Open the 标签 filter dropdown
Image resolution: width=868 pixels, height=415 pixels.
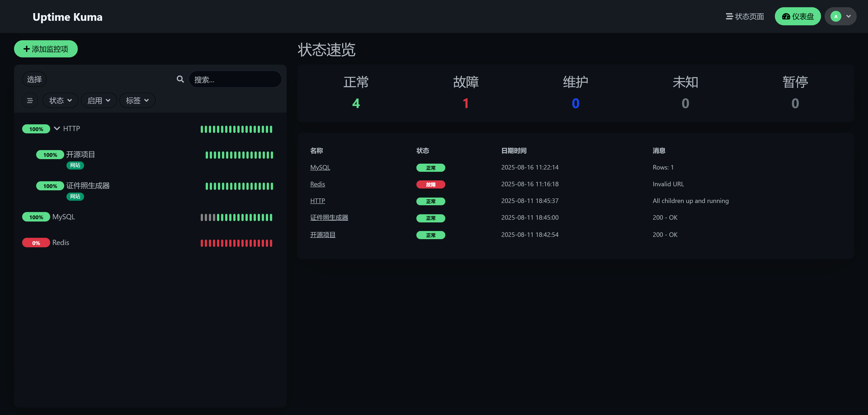point(137,100)
